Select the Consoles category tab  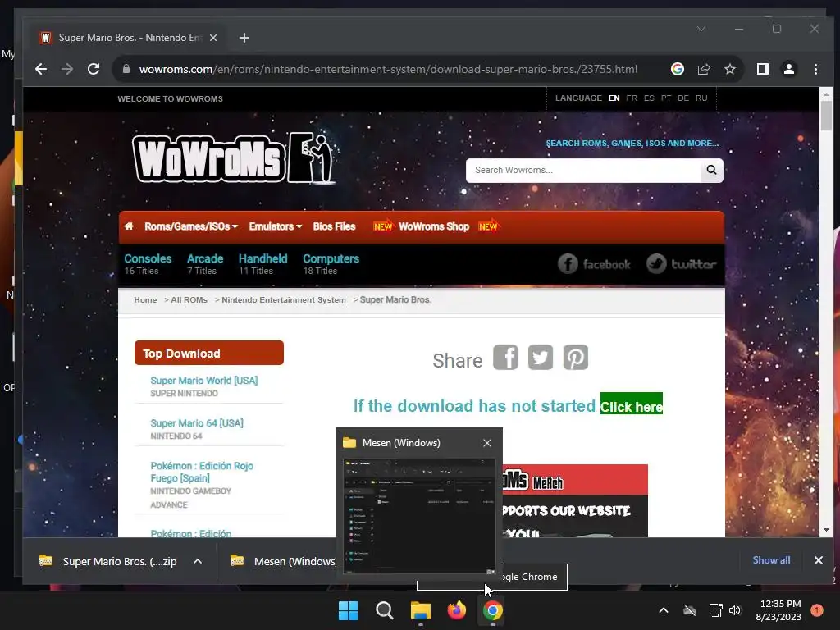148,264
